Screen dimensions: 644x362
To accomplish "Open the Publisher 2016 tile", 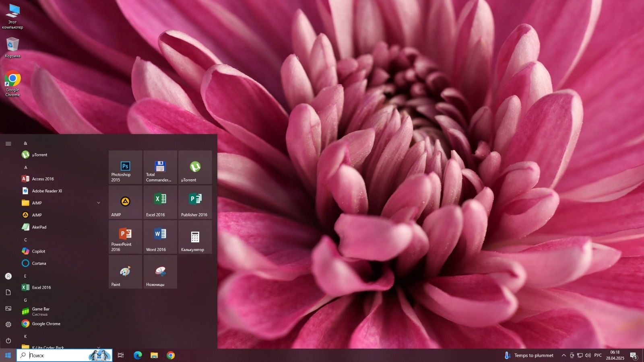I will pyautogui.click(x=195, y=202).
